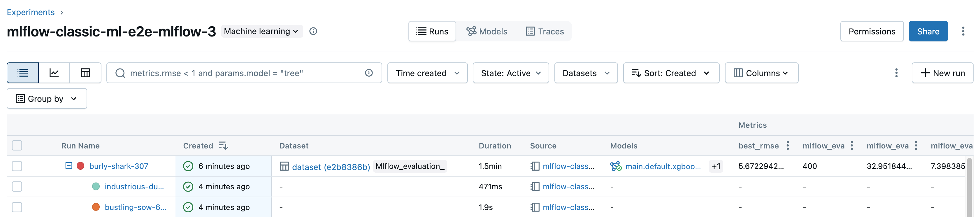Select the bustling-sow run checkbox
This screenshot has height=217, width=980.
(17, 207)
